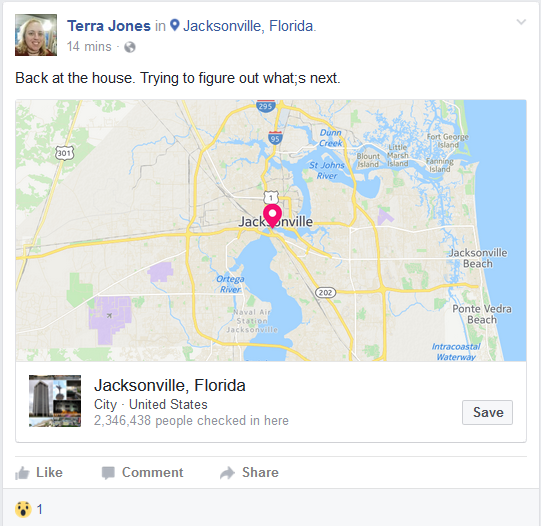This screenshot has width=541, height=526.
Task: Click the route 202 marker on map
Action: pos(325,292)
